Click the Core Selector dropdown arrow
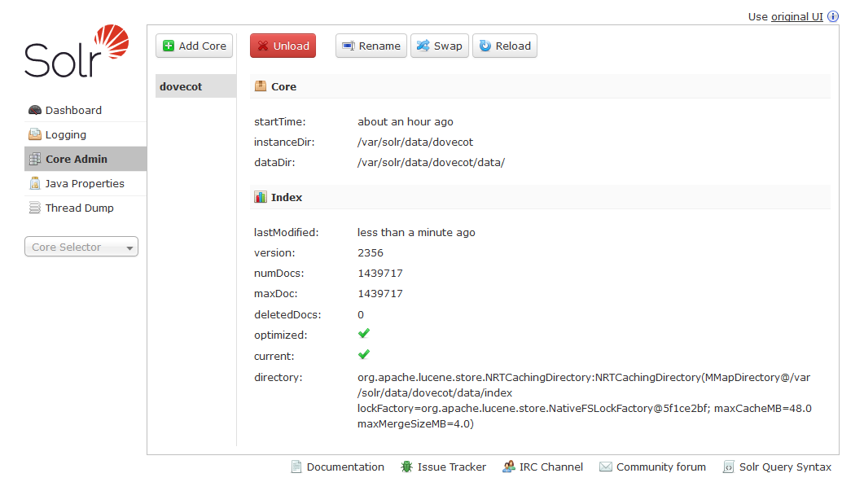864x504 pixels. tap(129, 248)
